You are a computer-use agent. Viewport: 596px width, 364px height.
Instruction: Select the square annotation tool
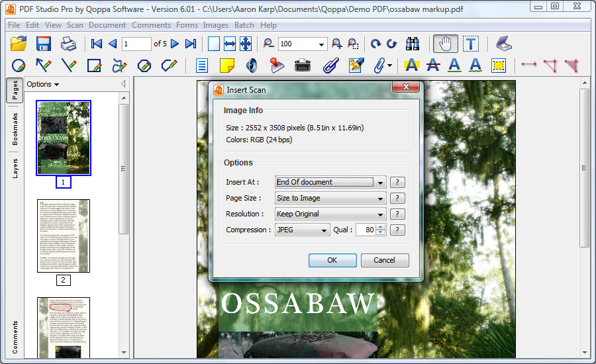(x=94, y=66)
